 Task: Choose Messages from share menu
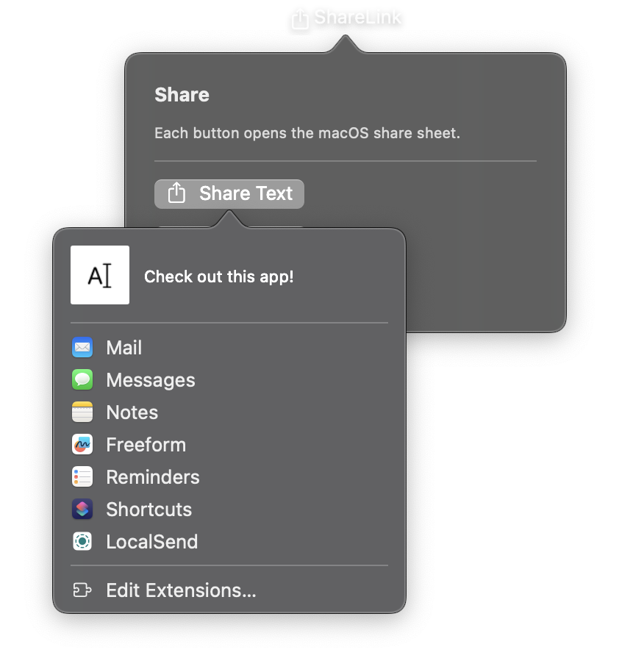tap(229, 379)
